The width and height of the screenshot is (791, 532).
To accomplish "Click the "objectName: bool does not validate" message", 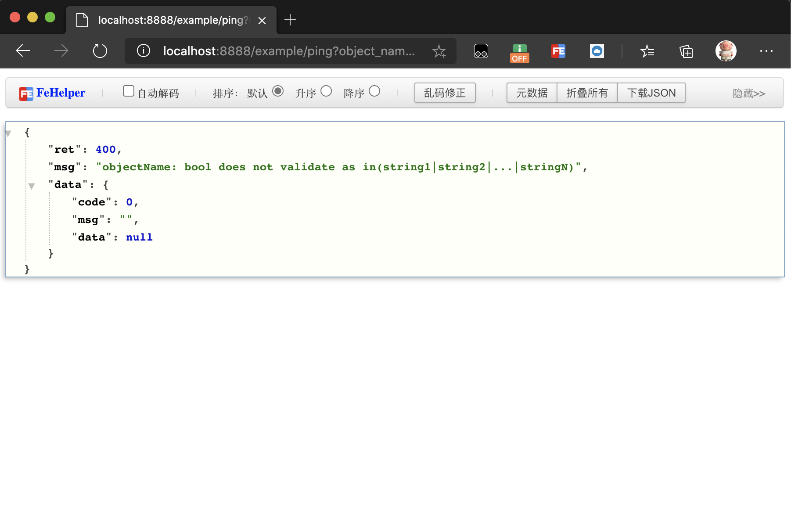I will [x=338, y=167].
